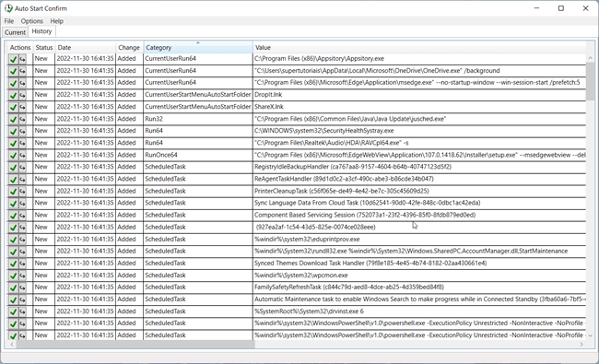Viewport: 599px width, 364px height.
Task: Select the Windows.SharedPC.AccountManager.dll rundll32 value
Action: 411,252
